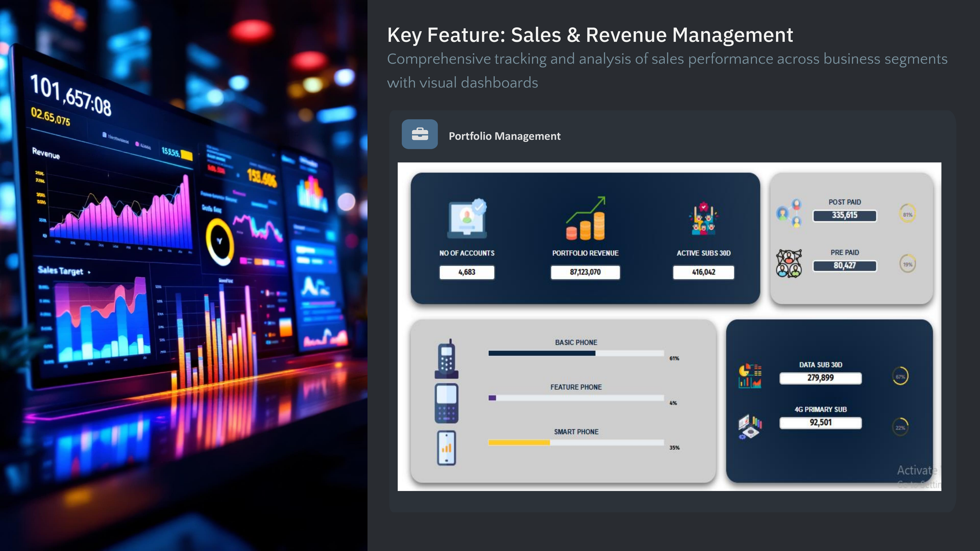Click the neon dashboard photo

(184, 275)
